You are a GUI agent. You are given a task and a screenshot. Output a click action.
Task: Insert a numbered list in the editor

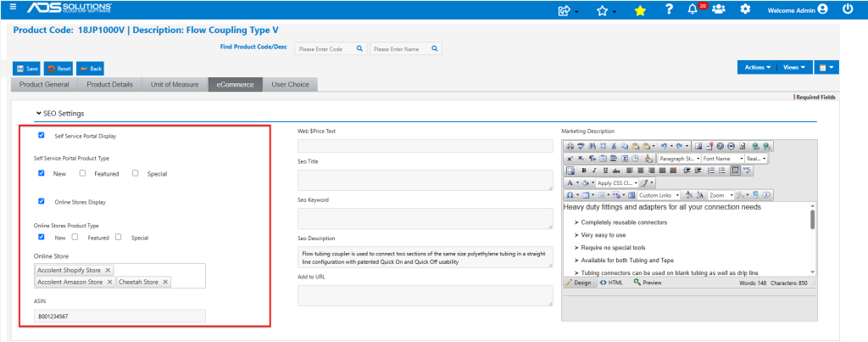coord(711,171)
